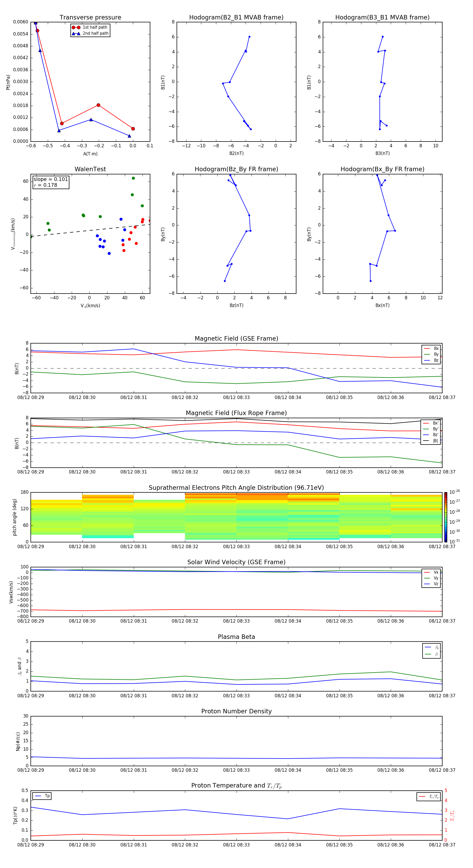Click the 'Bx(nT)' x-axis label
The height and width of the screenshot is (868, 473).
pyautogui.click(x=382, y=305)
